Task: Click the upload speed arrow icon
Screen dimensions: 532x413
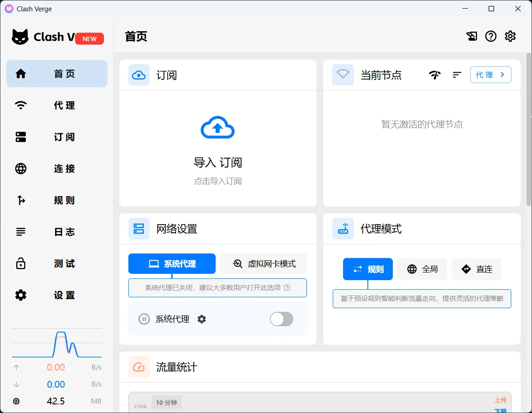Action: click(x=16, y=367)
